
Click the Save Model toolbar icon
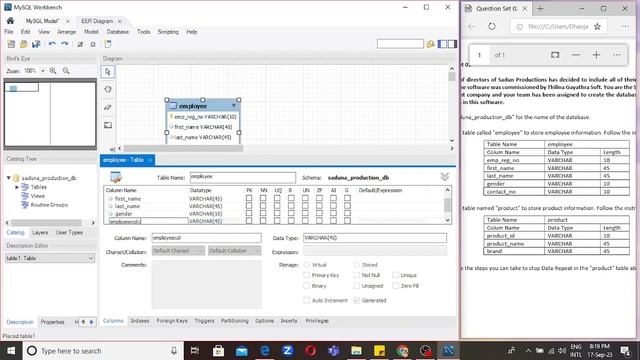tap(36, 44)
